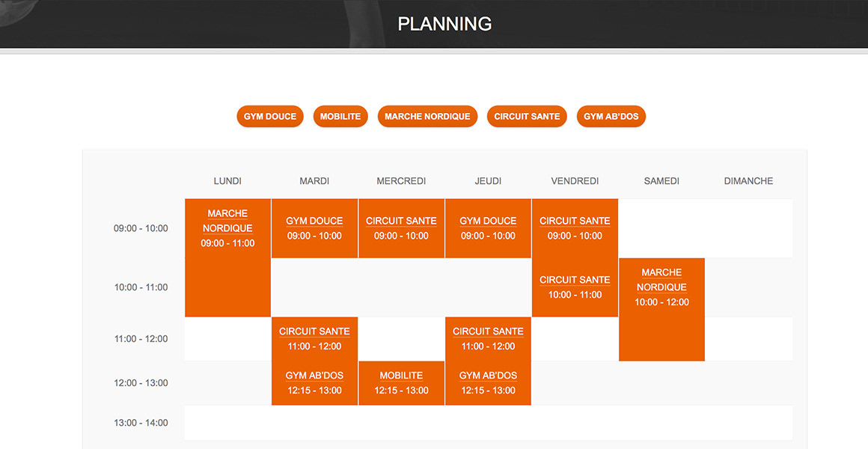Open Wednesday CIRCUIT SANTE 09:00 session
The image size is (868, 449).
(401, 228)
